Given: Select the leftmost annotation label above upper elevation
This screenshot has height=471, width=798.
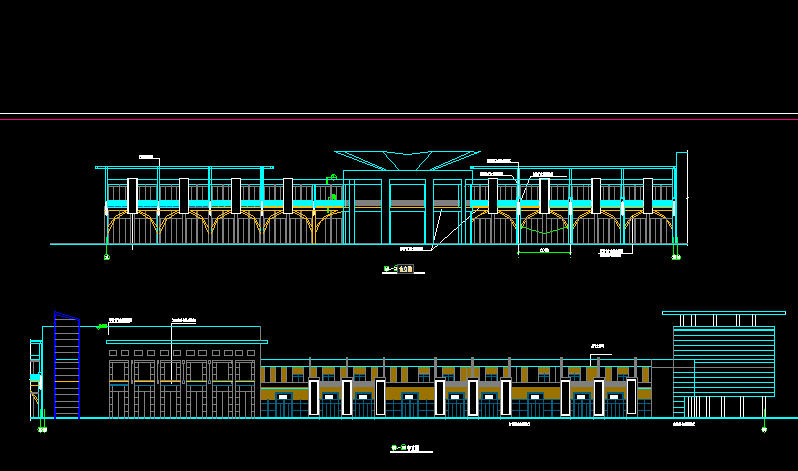Looking at the screenshot, I should coord(147,157).
